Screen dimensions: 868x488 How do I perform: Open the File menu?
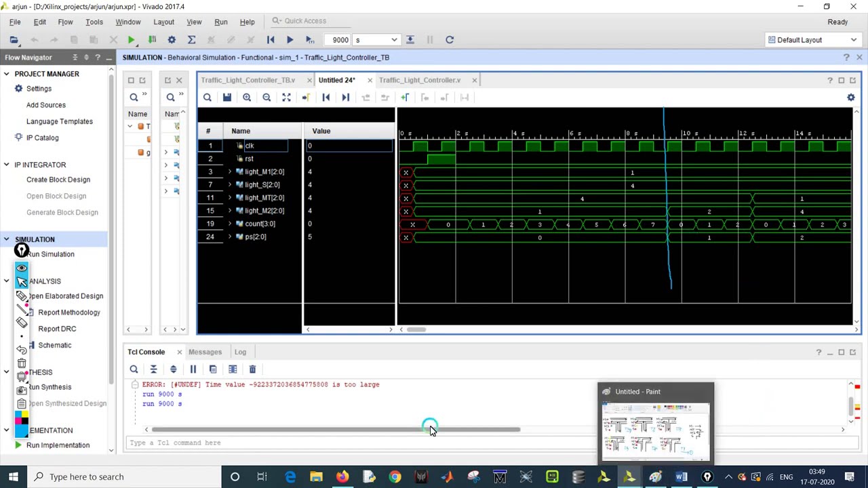[15, 22]
